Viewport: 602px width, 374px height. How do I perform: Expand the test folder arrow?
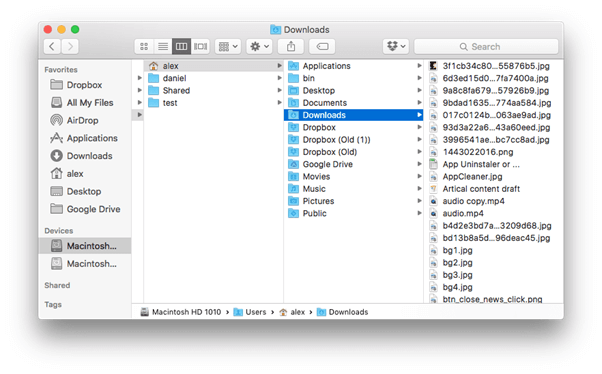(280, 103)
